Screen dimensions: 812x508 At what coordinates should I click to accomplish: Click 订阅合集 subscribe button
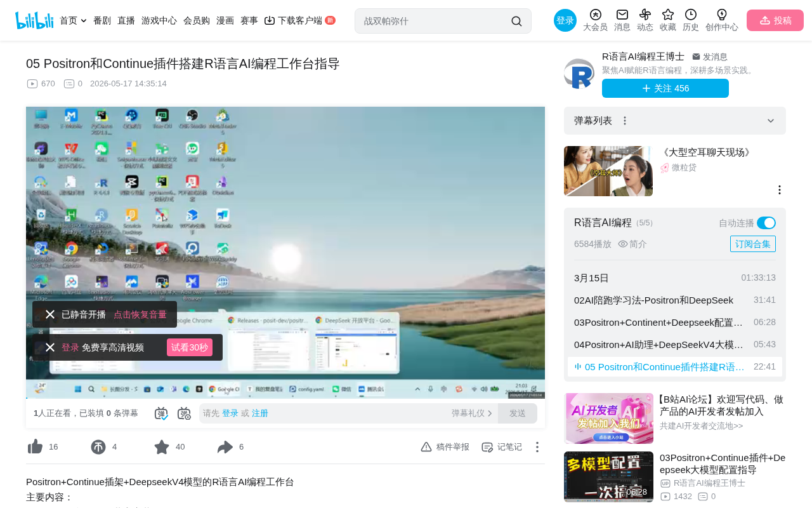[753, 244]
